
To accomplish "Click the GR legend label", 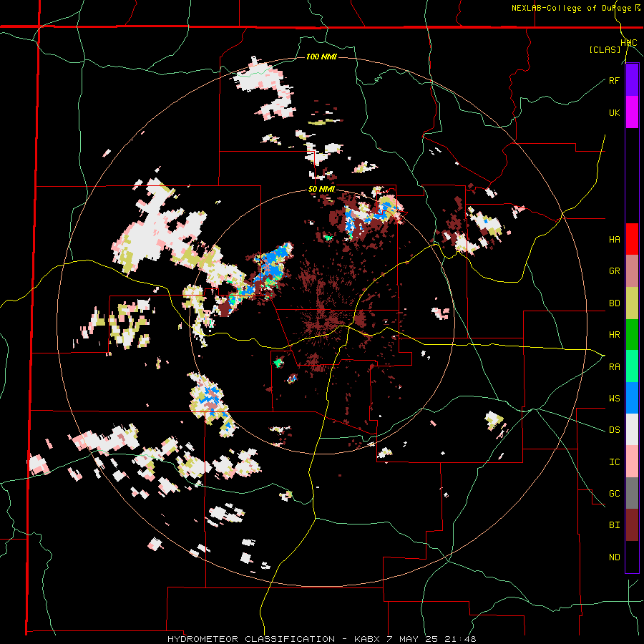I will pyautogui.click(x=614, y=271).
